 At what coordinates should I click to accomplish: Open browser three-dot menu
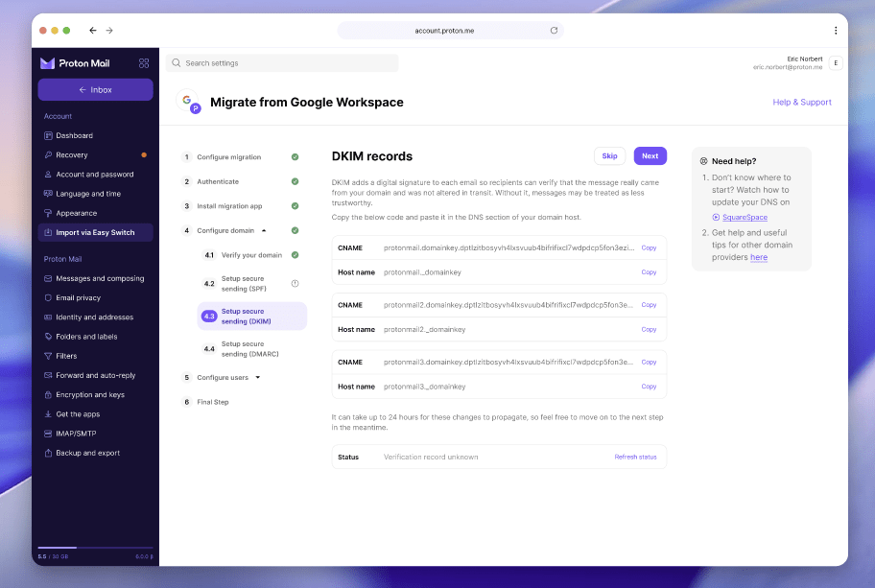(x=836, y=30)
